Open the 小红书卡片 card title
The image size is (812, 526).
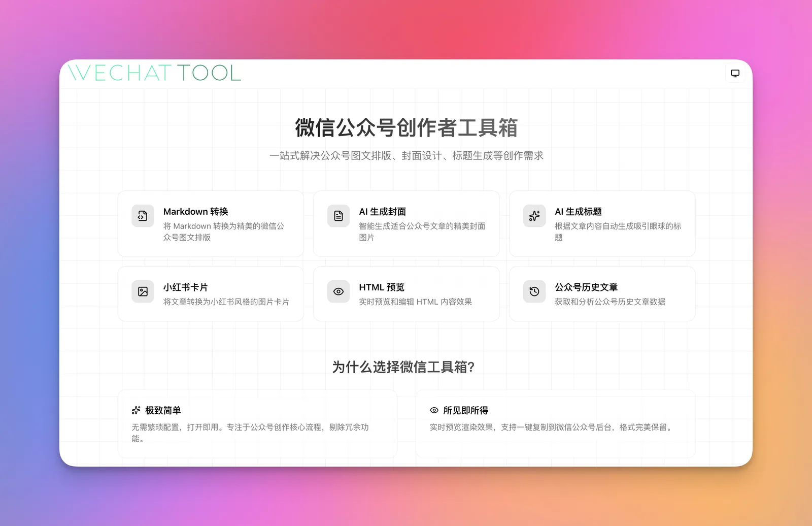185,287
